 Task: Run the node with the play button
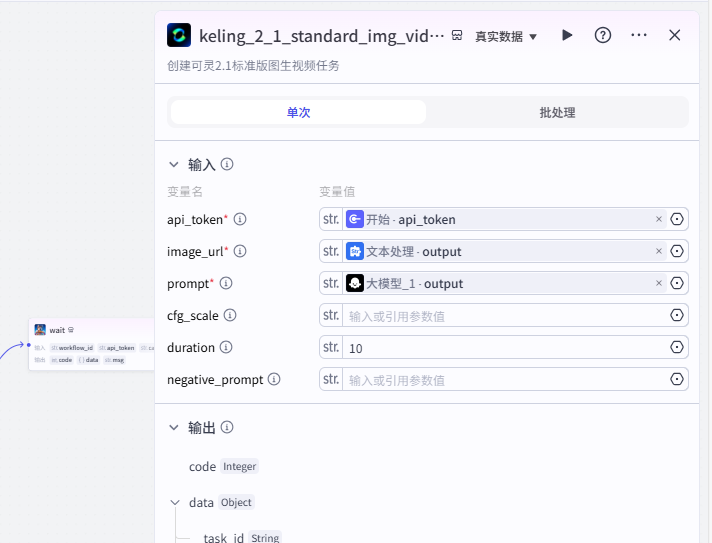(567, 35)
